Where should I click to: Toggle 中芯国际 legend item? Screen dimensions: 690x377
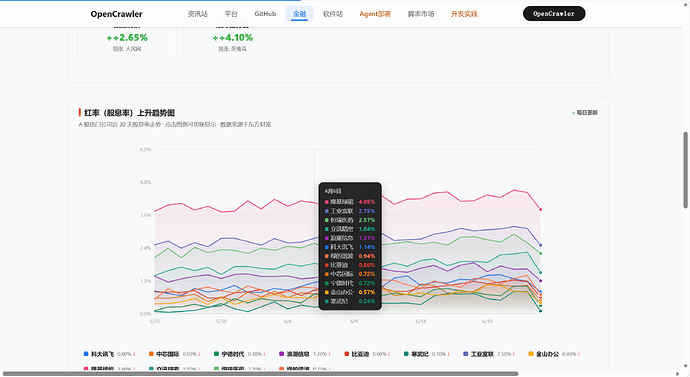pos(174,354)
